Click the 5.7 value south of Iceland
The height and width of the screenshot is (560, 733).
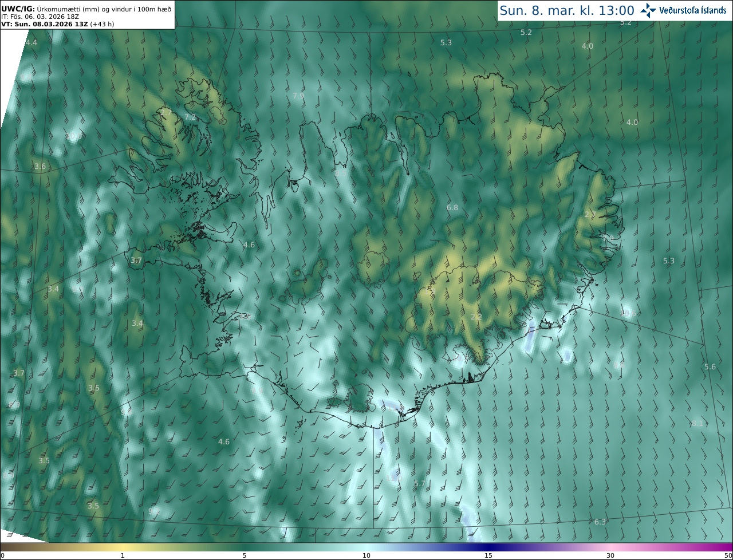pos(420,483)
